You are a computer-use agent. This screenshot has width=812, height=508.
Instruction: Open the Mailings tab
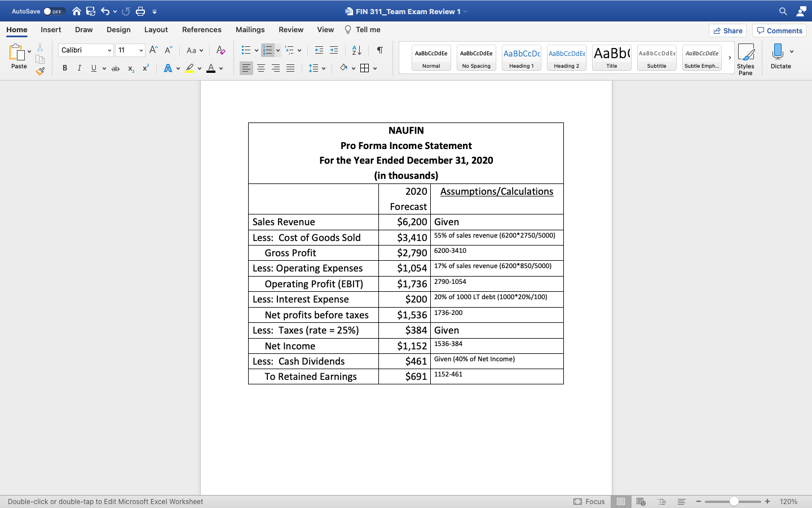click(250, 29)
